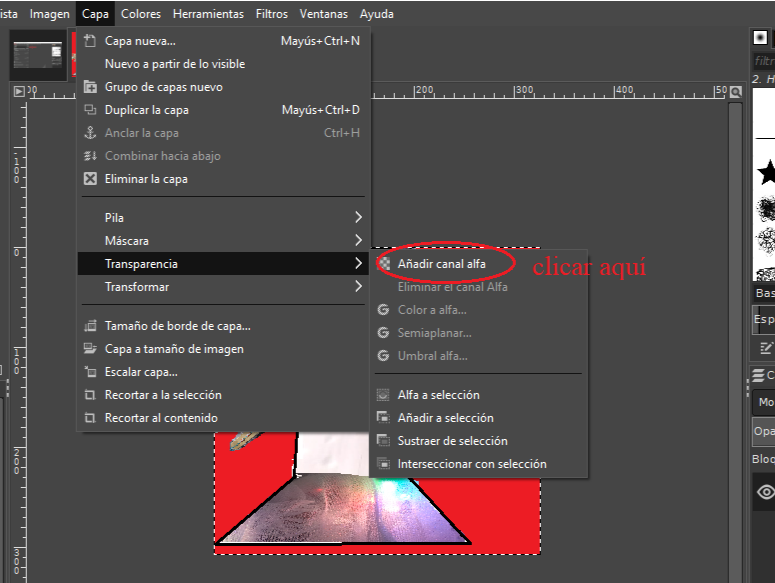
Task: Click the zoom icon at the ruler's corner
Action: click(x=736, y=91)
